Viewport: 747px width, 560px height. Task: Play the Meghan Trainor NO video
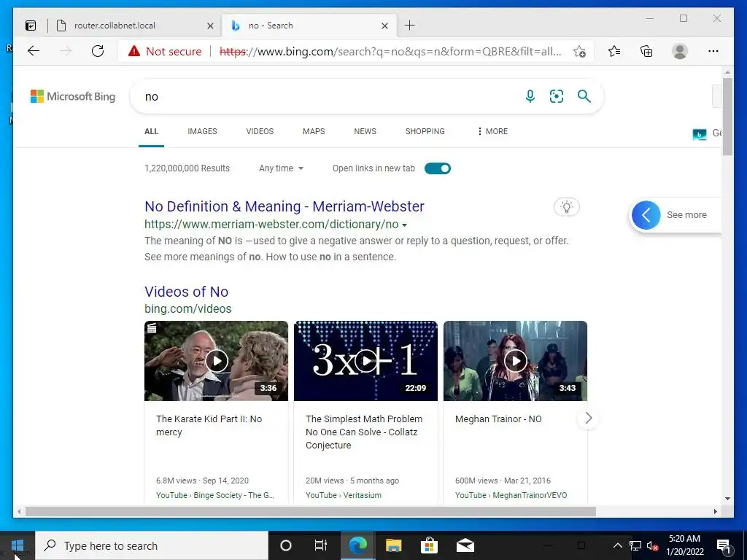[516, 361]
